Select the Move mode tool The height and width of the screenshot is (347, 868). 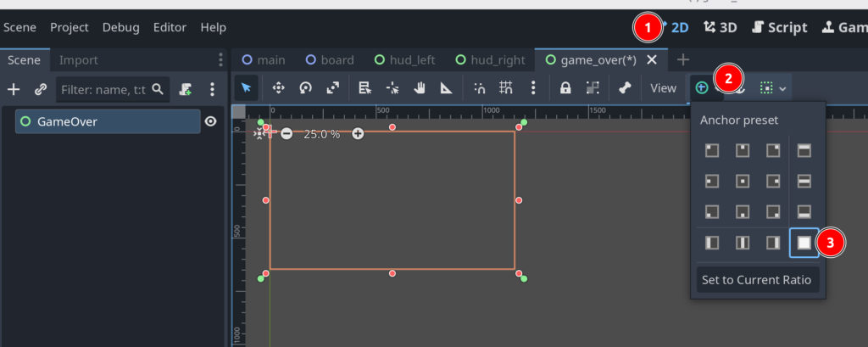[x=278, y=87]
